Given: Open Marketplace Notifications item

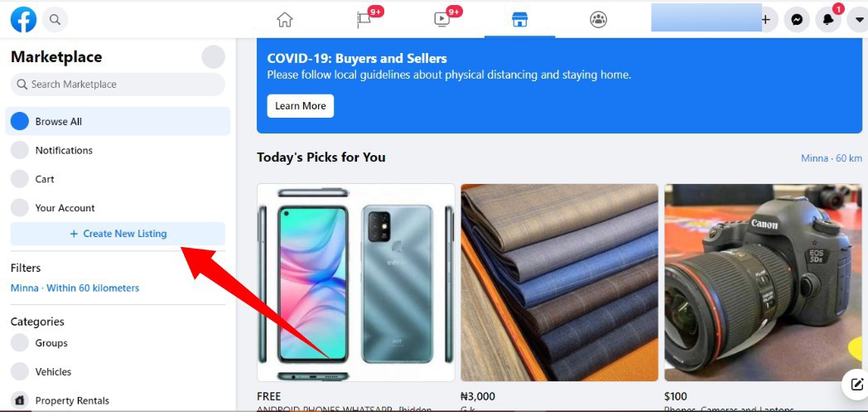Looking at the screenshot, I should 118,150.
